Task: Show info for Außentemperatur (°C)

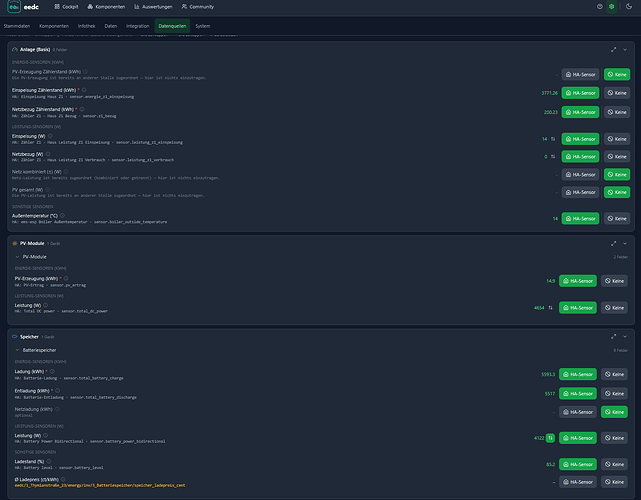Action: pos(63,215)
